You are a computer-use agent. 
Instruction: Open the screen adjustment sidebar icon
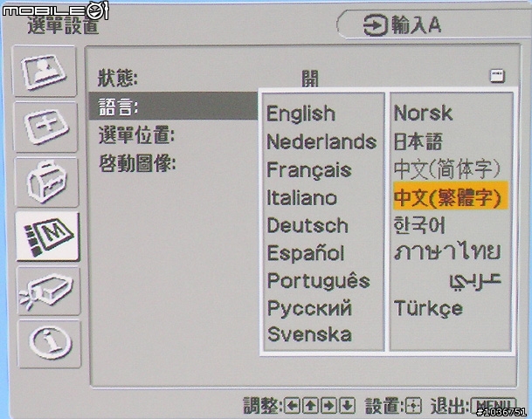pos(45,127)
